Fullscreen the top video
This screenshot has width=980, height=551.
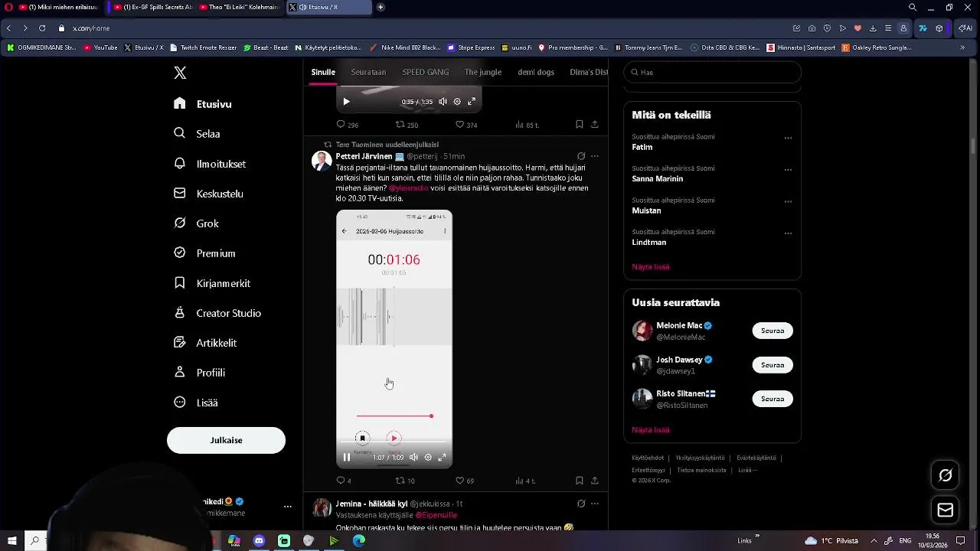point(472,101)
